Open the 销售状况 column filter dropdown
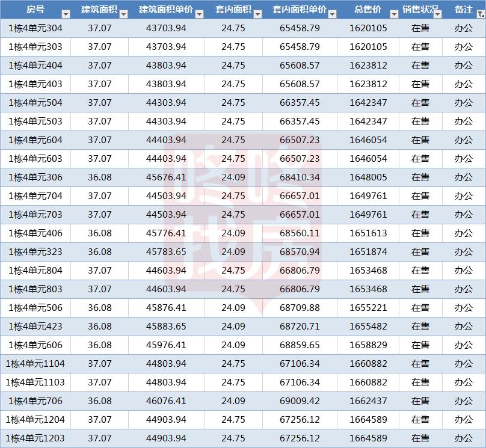486x448 pixels. [x=436, y=14]
